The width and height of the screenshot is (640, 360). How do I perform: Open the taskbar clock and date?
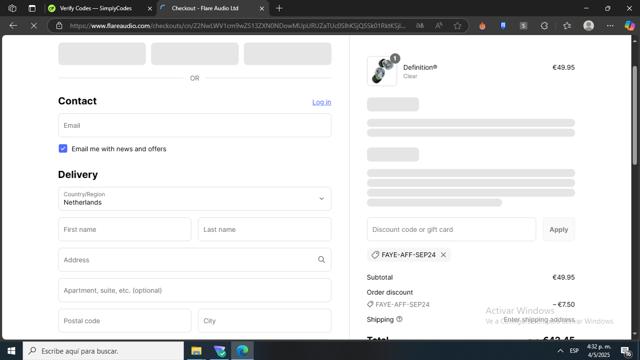[599, 351]
